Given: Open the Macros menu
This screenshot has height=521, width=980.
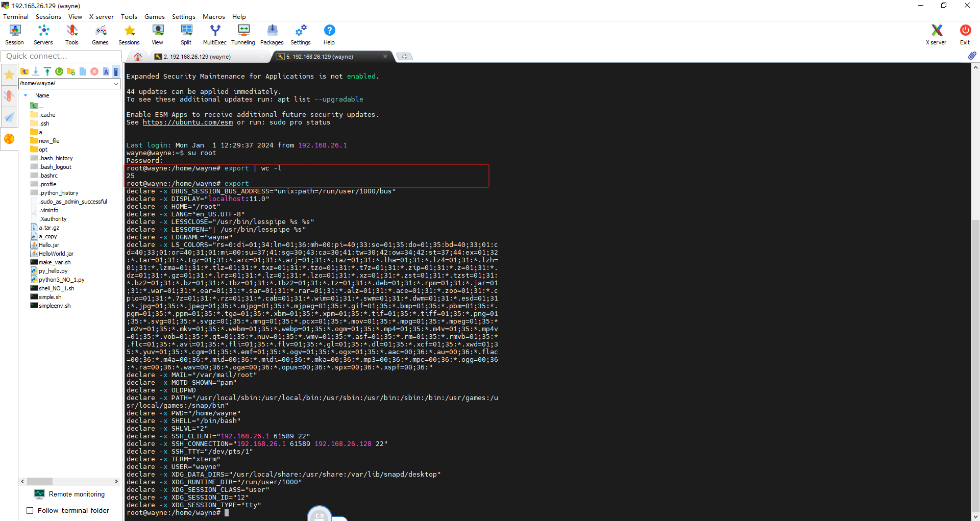Looking at the screenshot, I should [x=214, y=16].
